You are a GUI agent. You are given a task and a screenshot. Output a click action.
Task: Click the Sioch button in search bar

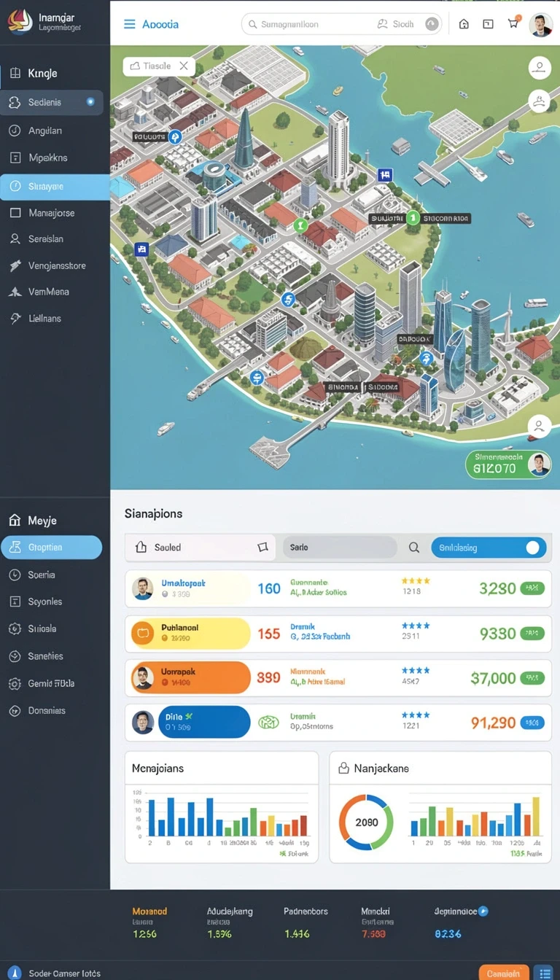tap(397, 24)
